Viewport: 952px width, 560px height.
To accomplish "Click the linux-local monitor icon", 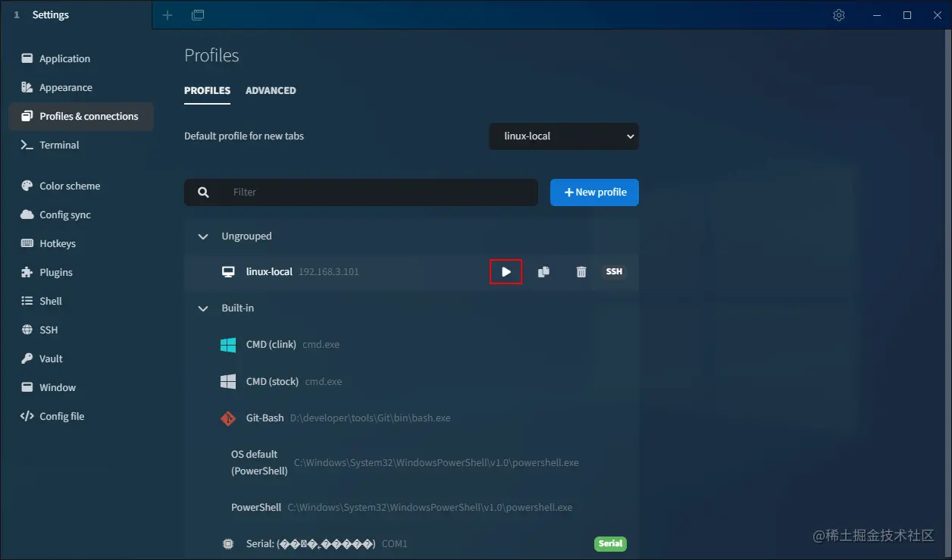I will [228, 271].
